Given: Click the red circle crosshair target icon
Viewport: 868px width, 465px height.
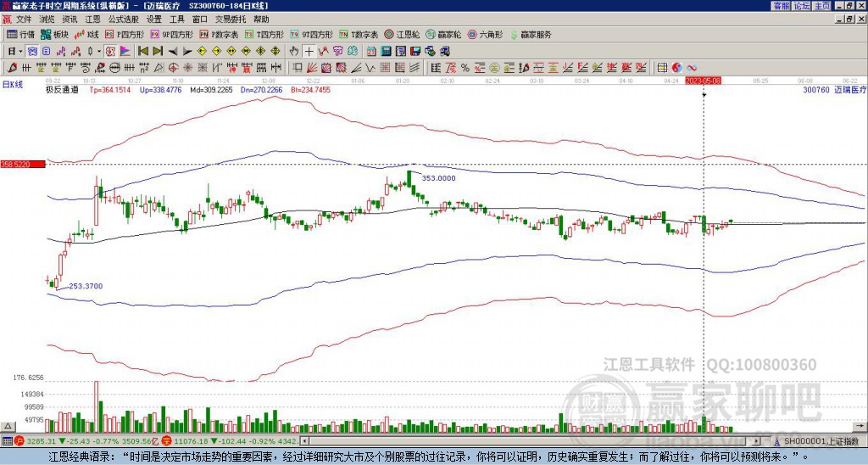Looking at the screenshot, I should coord(173,68).
